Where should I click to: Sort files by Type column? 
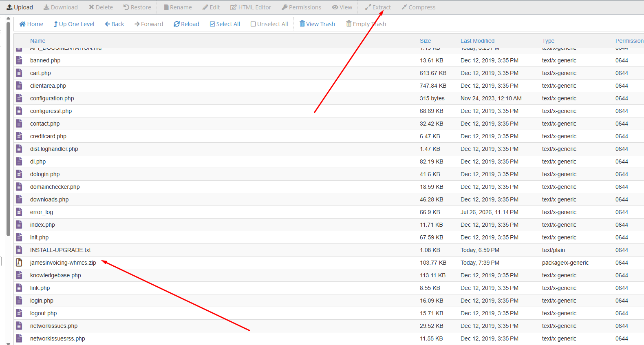point(548,41)
